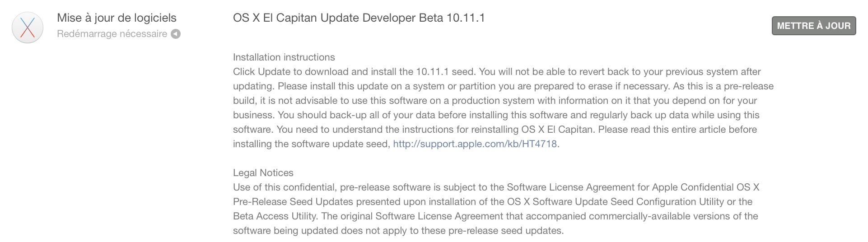Click the line starting "updating. Please install this update"

pos(503,86)
